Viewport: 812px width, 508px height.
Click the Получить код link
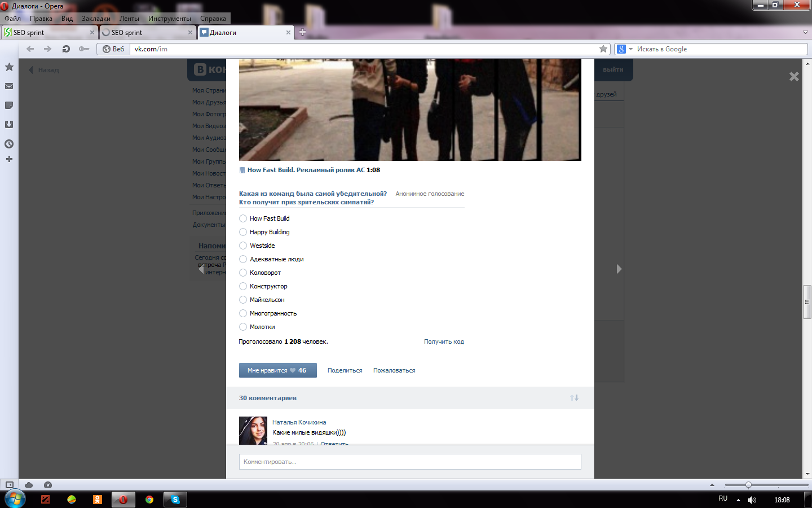(444, 341)
